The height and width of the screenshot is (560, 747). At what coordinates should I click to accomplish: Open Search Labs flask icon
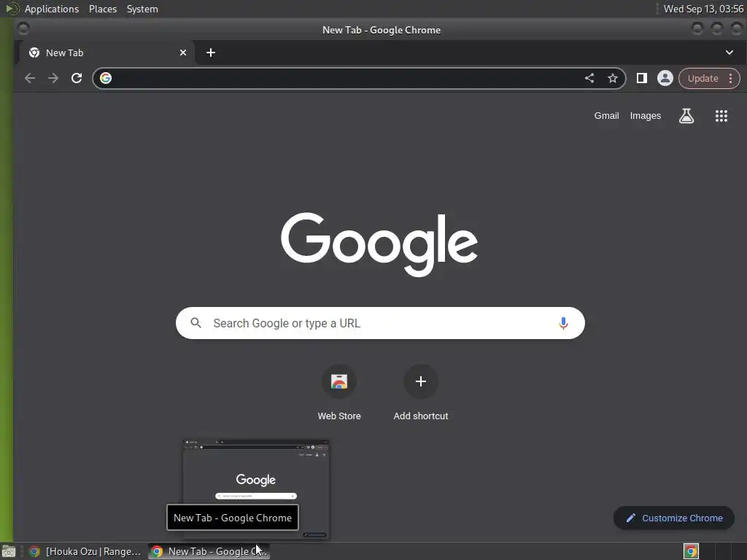coord(686,116)
